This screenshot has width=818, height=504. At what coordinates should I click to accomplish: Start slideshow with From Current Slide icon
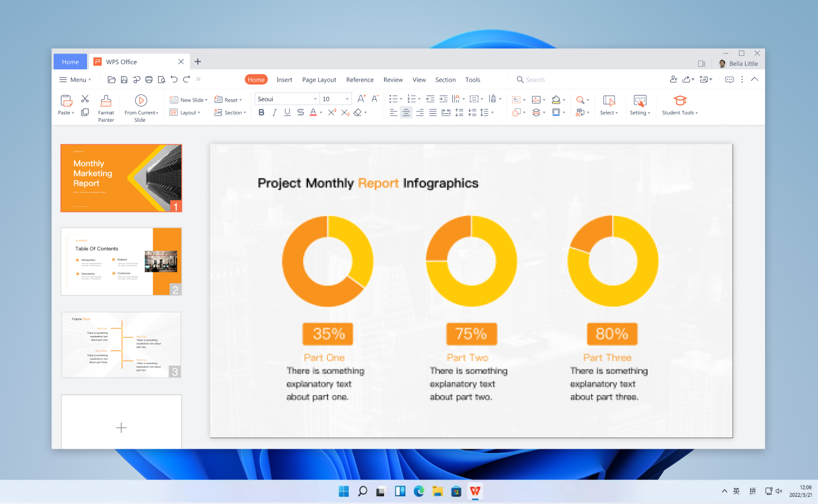click(141, 100)
